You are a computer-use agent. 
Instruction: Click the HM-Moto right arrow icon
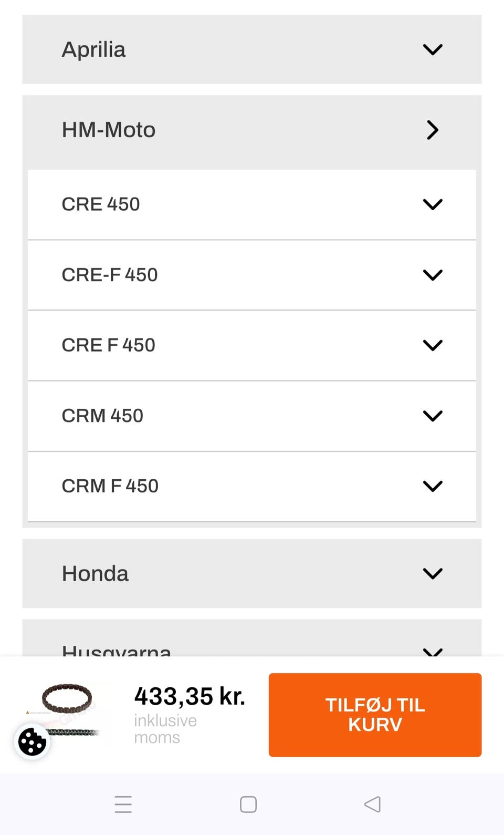pyautogui.click(x=433, y=130)
